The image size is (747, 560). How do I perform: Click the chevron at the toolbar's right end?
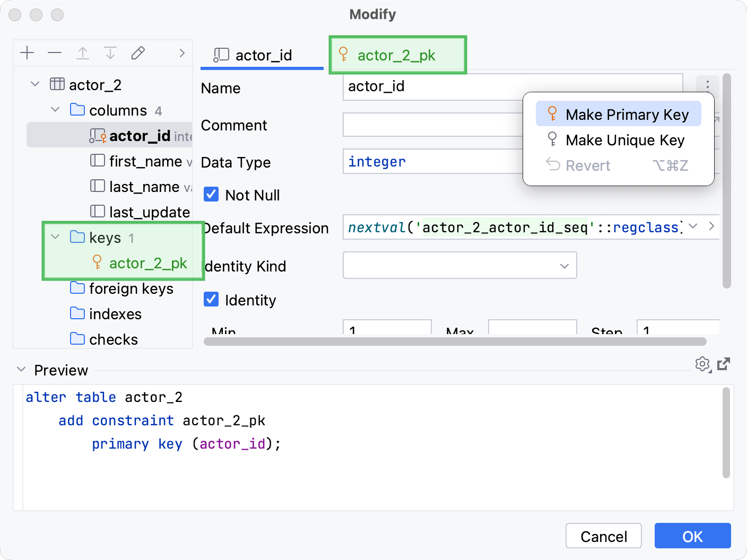[x=182, y=53]
